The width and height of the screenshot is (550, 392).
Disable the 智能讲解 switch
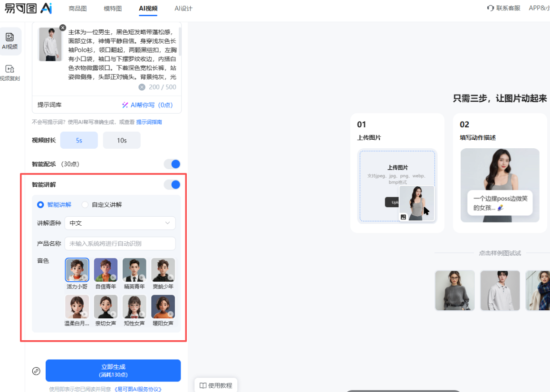[x=172, y=184]
